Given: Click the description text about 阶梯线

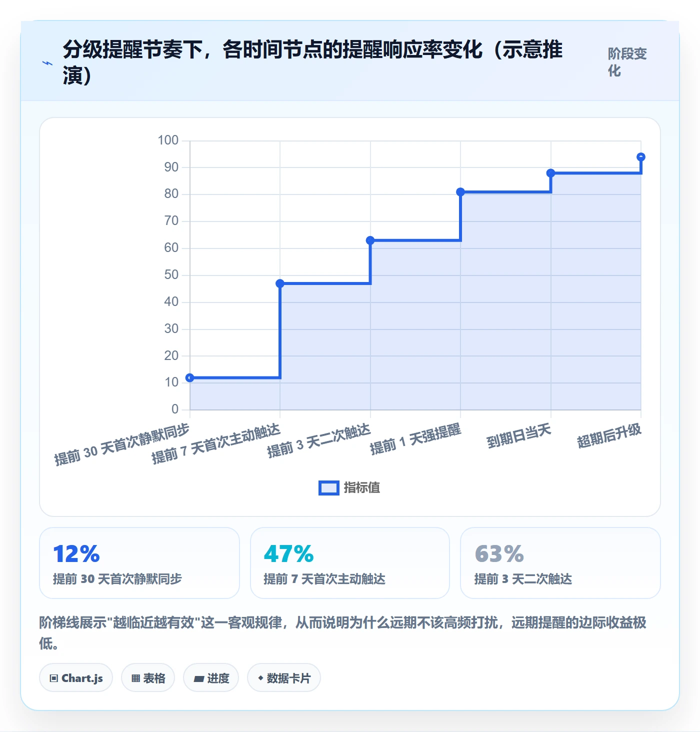Looking at the screenshot, I should pos(343,632).
